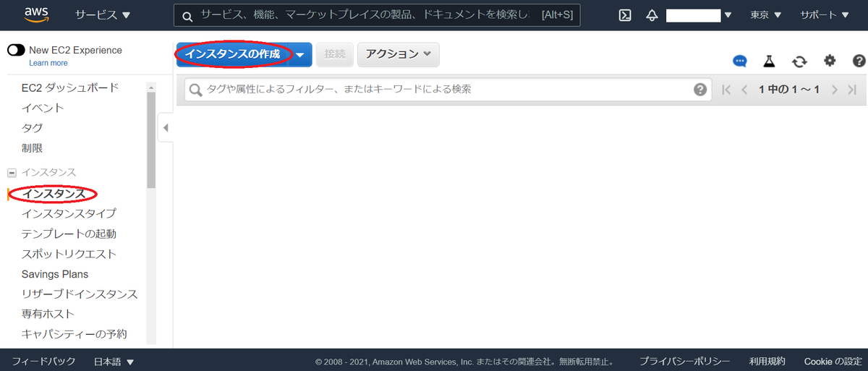
Task: Open the プライバシーポリシー link
Action: [684, 361]
